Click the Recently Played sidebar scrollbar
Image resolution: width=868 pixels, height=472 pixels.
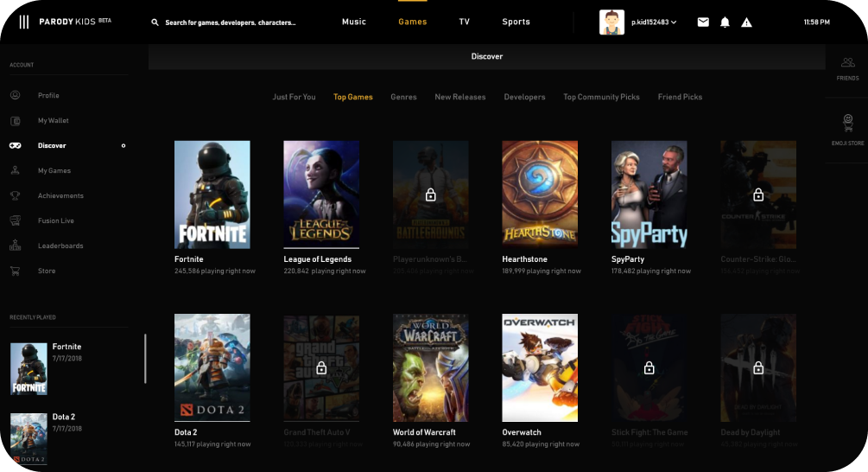(x=145, y=359)
